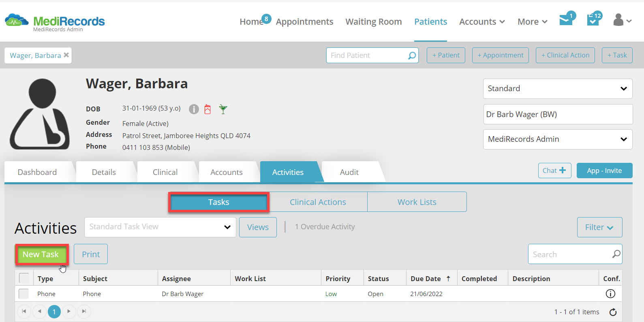
Task: Go to previous page of tasks
Action: coord(39,311)
